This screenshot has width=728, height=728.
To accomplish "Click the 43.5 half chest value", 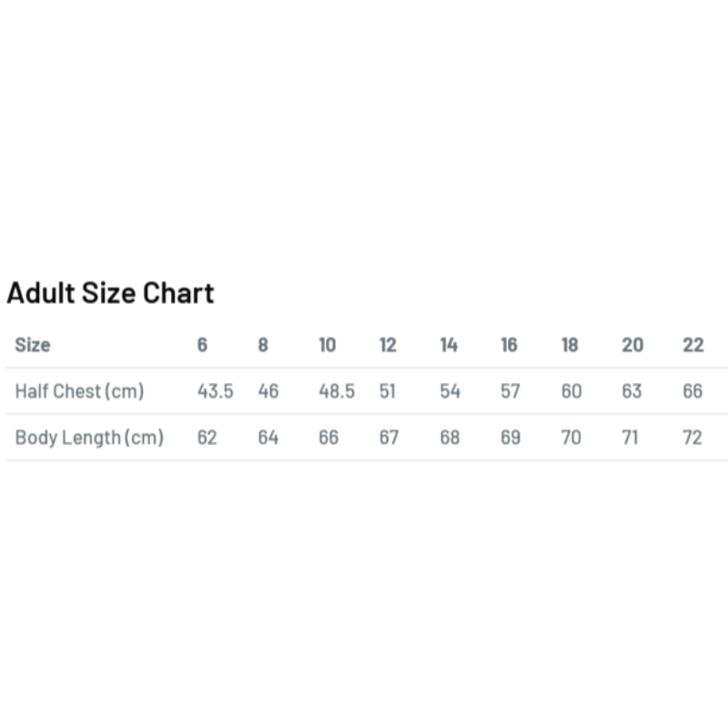I will (216, 391).
